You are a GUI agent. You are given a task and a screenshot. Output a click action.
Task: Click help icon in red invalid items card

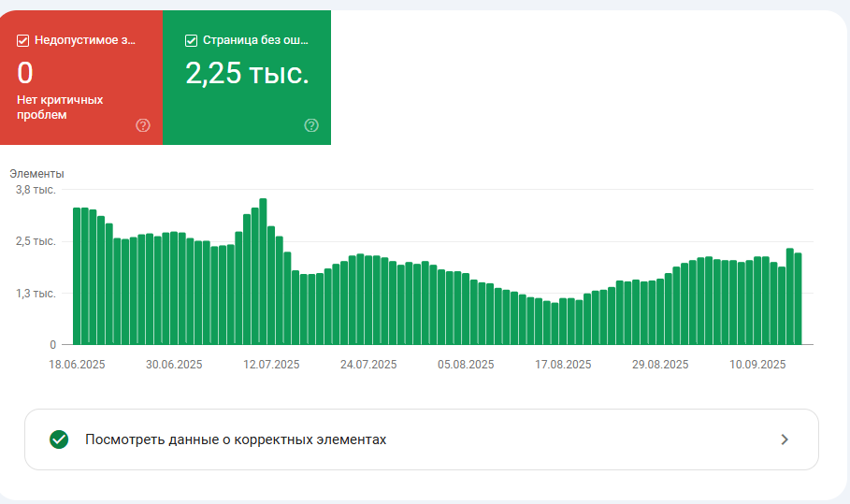tap(142, 125)
